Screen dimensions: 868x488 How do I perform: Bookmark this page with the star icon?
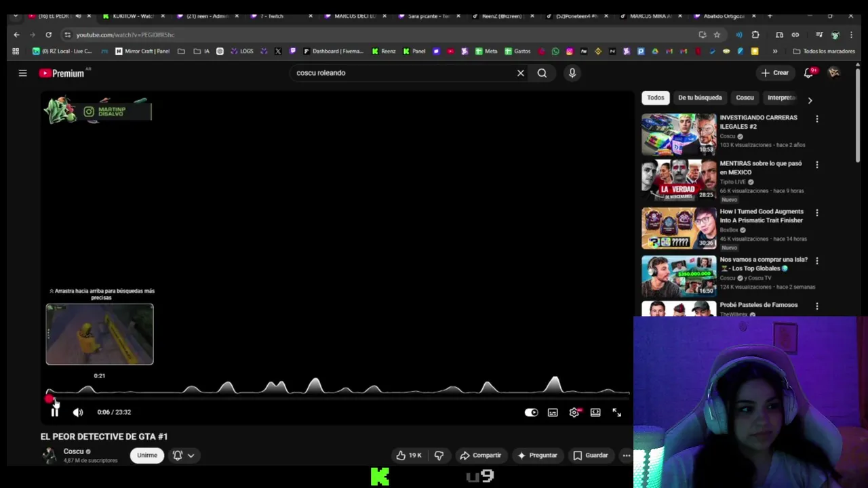tap(717, 35)
